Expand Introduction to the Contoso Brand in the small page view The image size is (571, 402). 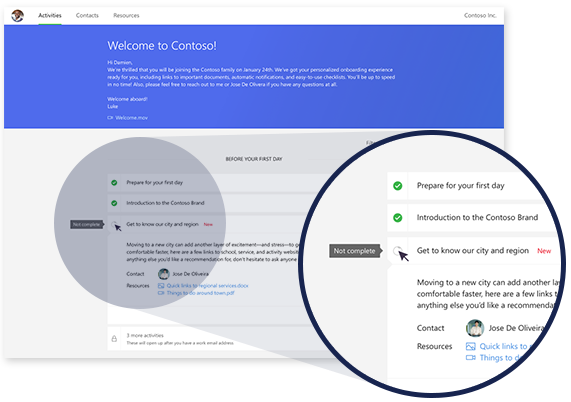(165, 203)
